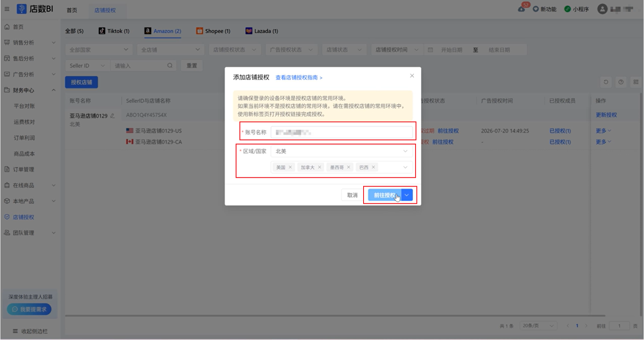This screenshot has width=644, height=340.
Task: Expand 本地产品 sidebar menu
Action: point(30,201)
